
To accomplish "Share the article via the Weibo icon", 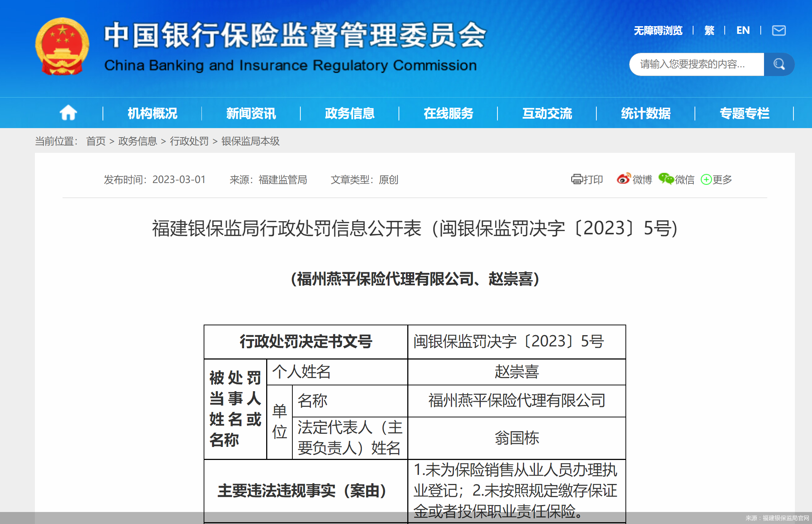I will [624, 179].
